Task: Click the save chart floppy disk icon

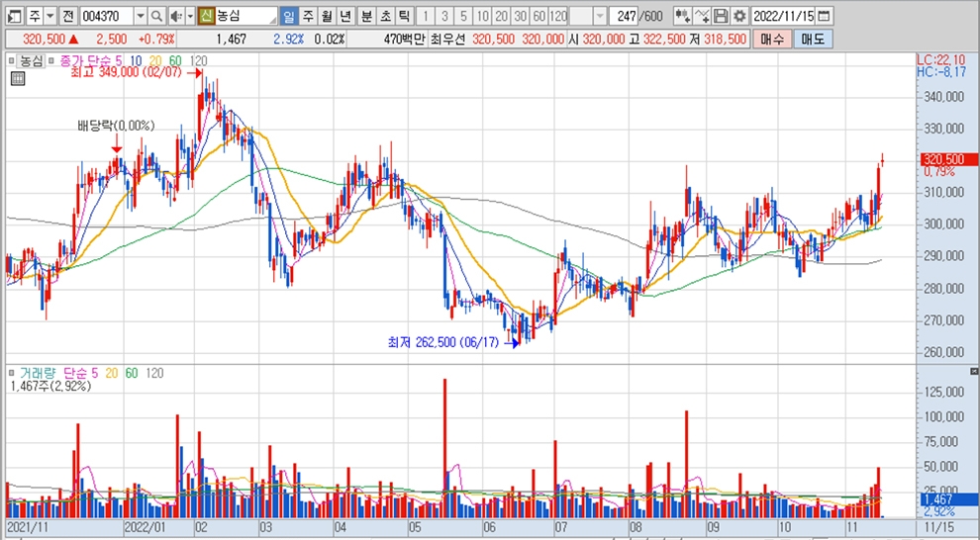Action: click(722, 17)
